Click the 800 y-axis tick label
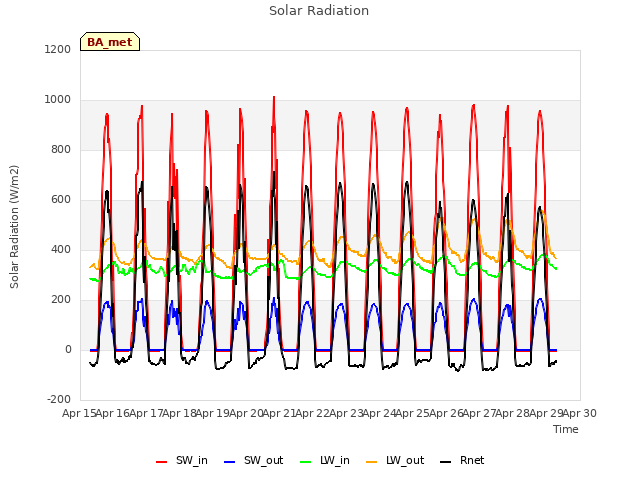 point(61,149)
